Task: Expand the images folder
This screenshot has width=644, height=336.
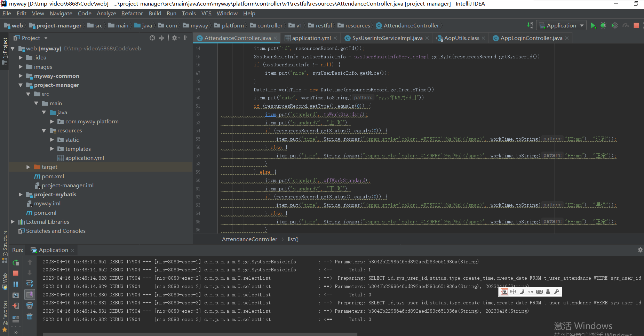Action: coord(21,67)
